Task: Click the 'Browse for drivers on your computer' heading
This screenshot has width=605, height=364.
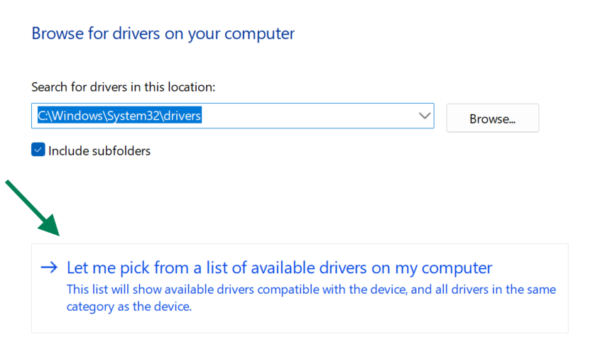Action: (x=163, y=33)
